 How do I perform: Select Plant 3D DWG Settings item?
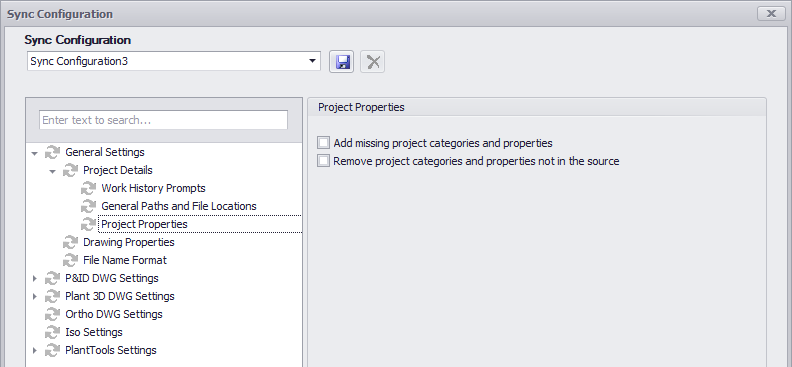coord(120,296)
